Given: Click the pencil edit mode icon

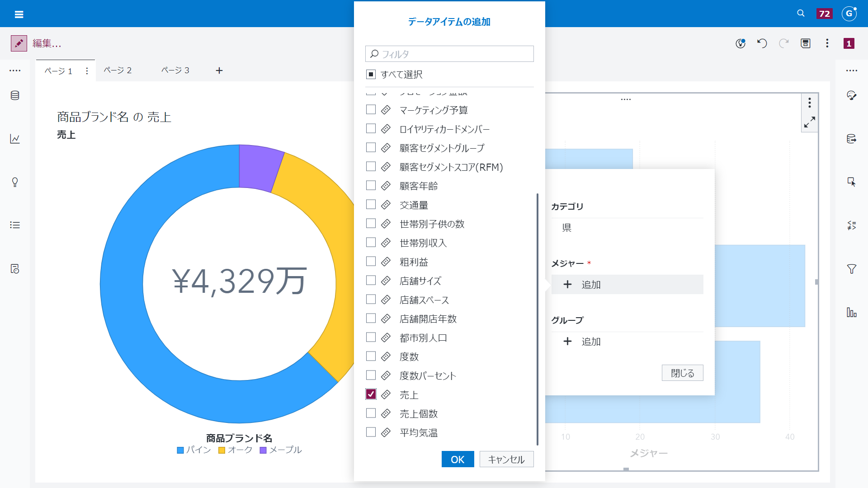Looking at the screenshot, I should 19,43.
